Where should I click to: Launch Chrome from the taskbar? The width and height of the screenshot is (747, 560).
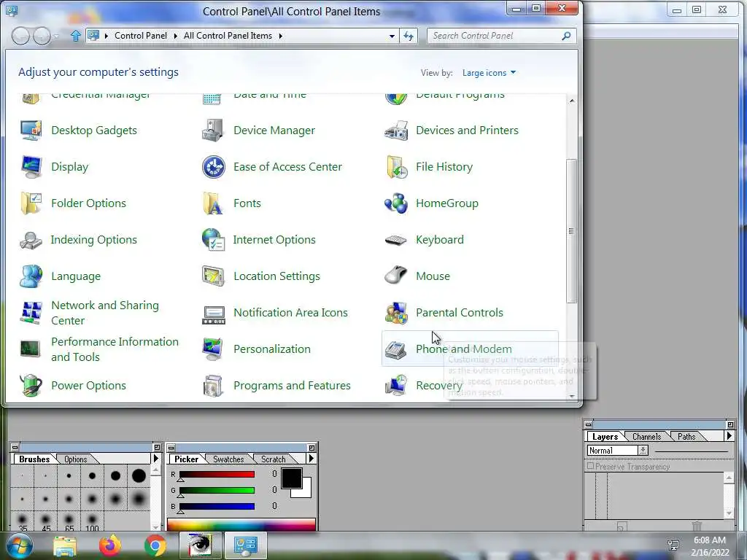[155, 545]
